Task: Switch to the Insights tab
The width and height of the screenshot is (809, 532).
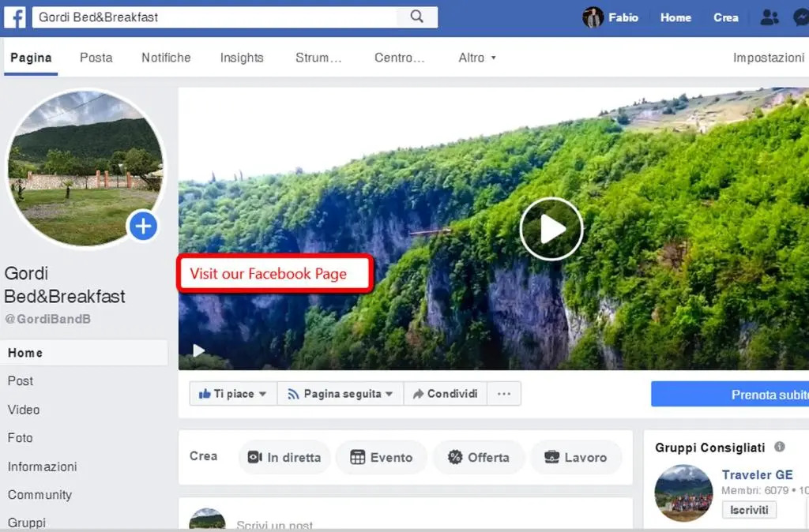Action: tap(242, 58)
